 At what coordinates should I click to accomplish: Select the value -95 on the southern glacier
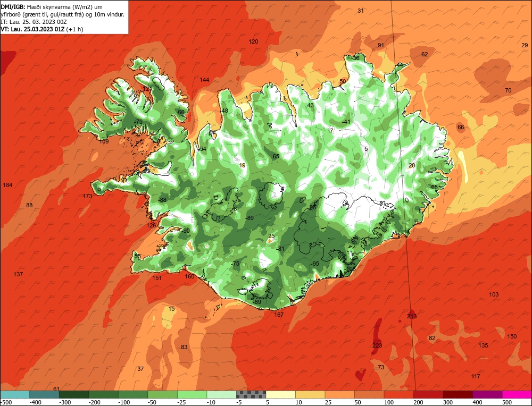click(x=315, y=264)
